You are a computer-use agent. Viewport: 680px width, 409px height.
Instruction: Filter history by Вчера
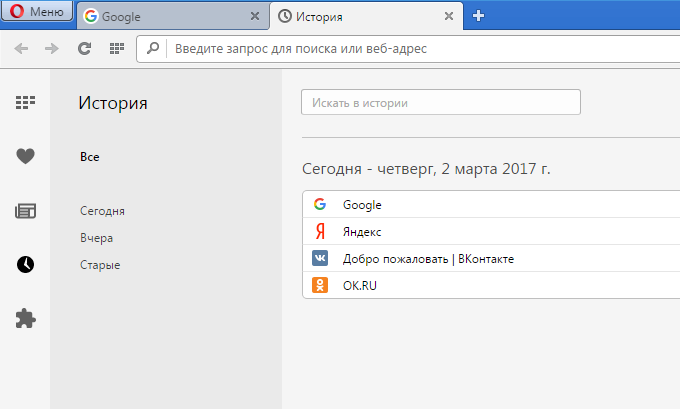(x=96, y=238)
